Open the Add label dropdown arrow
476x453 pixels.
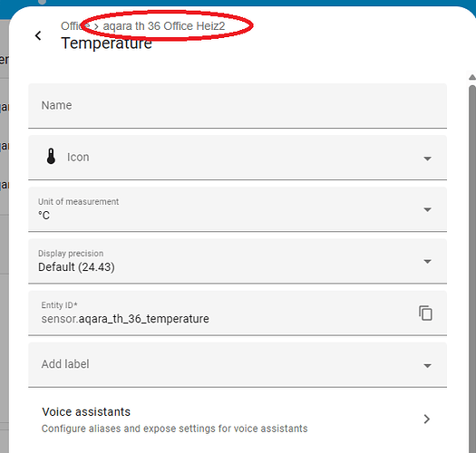[x=427, y=366]
